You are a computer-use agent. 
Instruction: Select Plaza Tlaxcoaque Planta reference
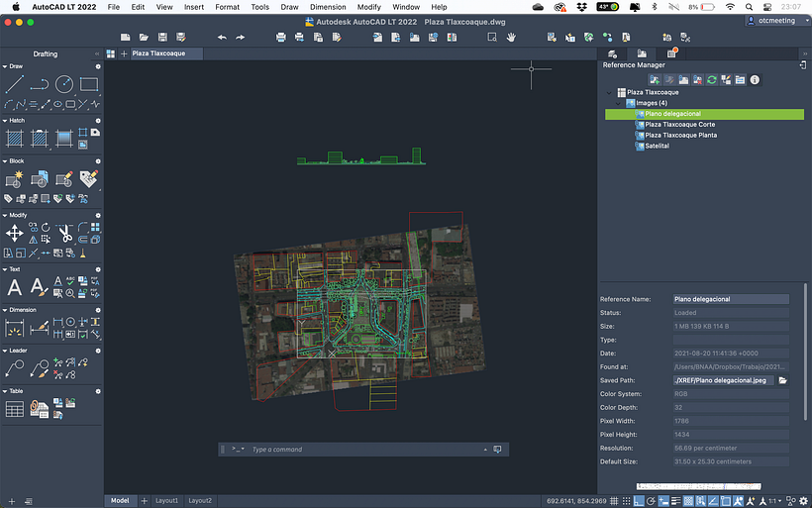[x=681, y=135]
